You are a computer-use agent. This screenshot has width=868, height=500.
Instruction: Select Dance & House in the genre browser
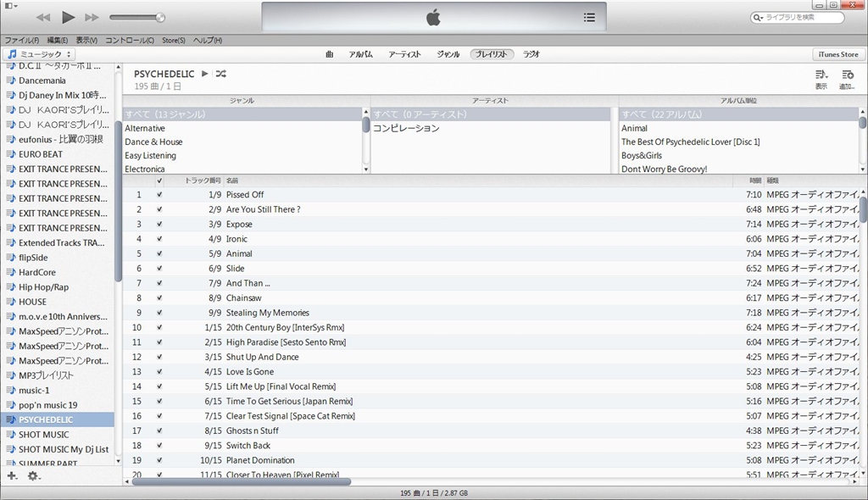153,142
